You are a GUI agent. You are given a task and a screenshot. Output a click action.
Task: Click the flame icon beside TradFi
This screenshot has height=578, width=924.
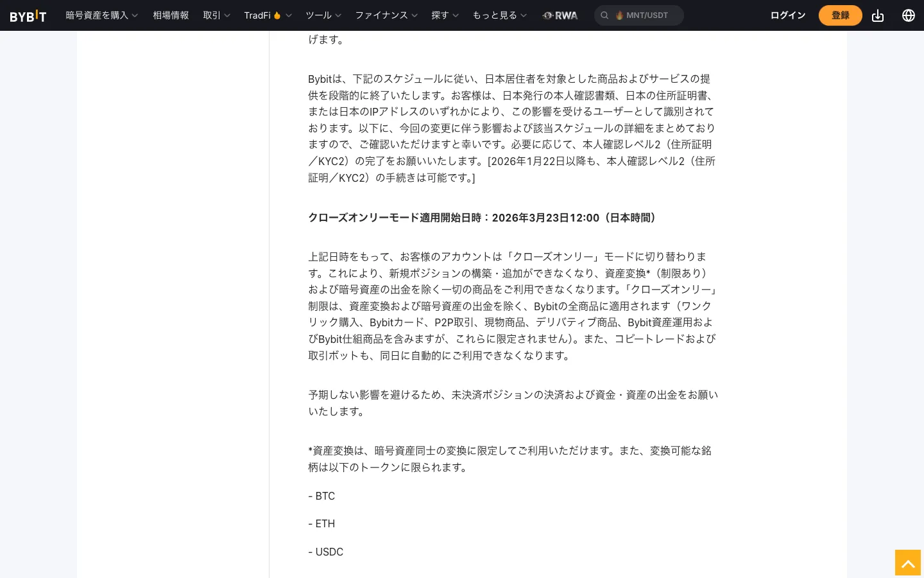[x=277, y=15]
